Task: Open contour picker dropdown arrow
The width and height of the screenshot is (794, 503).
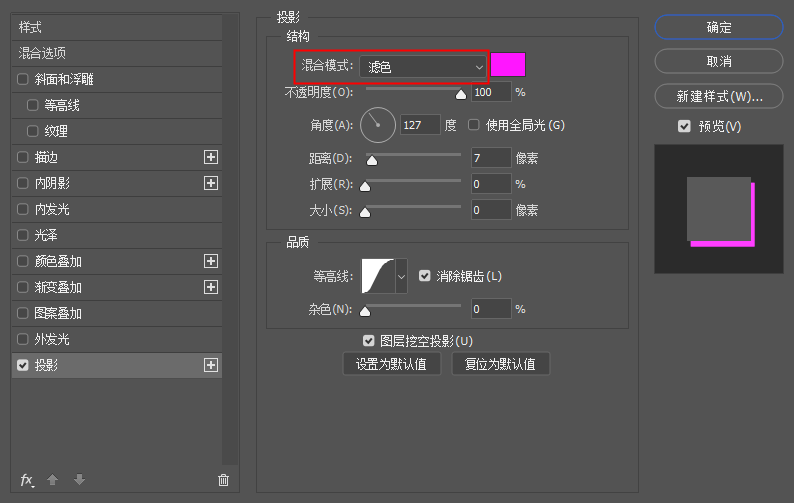Action: (x=401, y=276)
